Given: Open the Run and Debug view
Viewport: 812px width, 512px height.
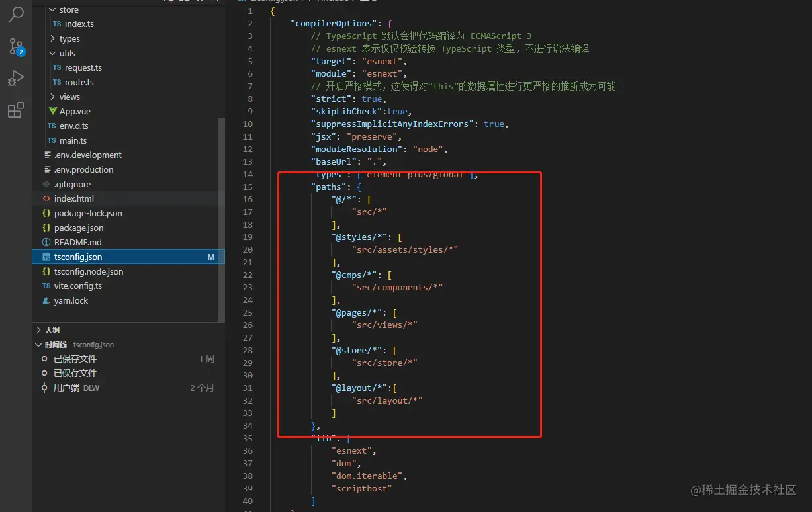Looking at the screenshot, I should (16, 78).
